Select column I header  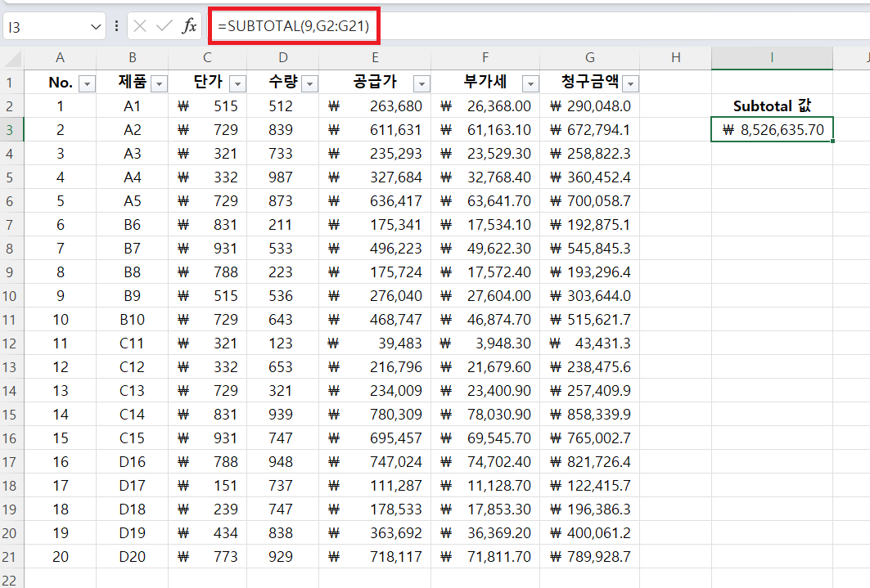click(x=772, y=57)
